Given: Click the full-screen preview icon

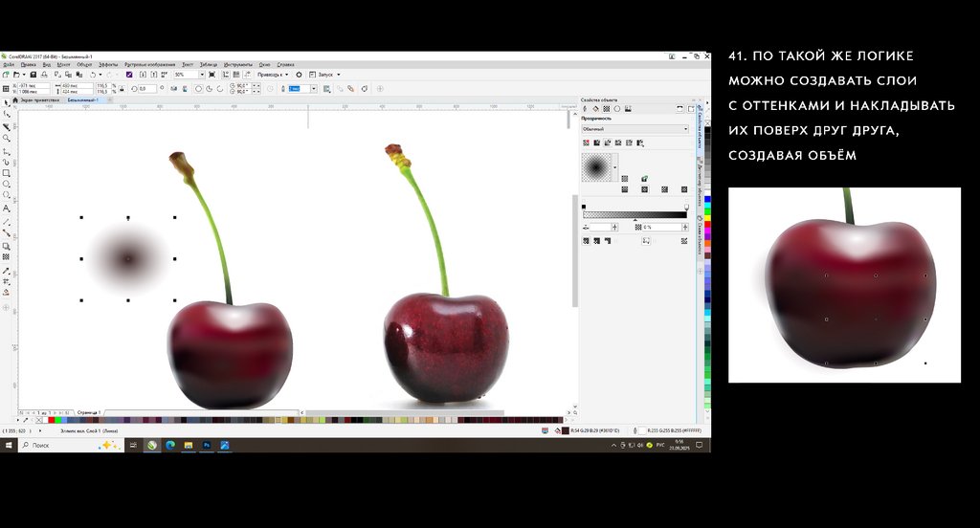Looking at the screenshot, I should (x=212, y=75).
